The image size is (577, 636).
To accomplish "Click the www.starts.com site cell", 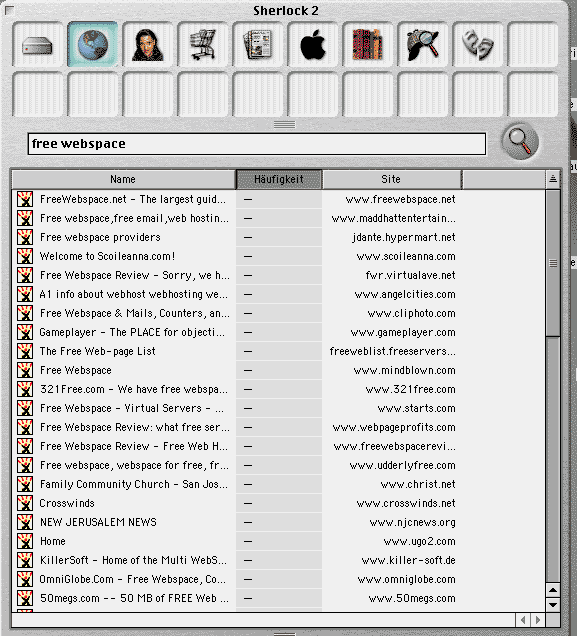I will click(x=416, y=408).
